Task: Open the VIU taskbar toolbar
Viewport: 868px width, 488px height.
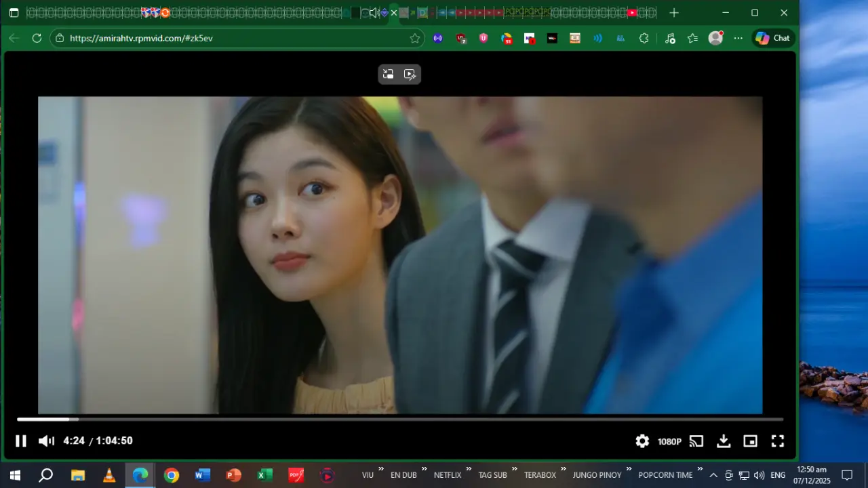Action: click(x=368, y=475)
